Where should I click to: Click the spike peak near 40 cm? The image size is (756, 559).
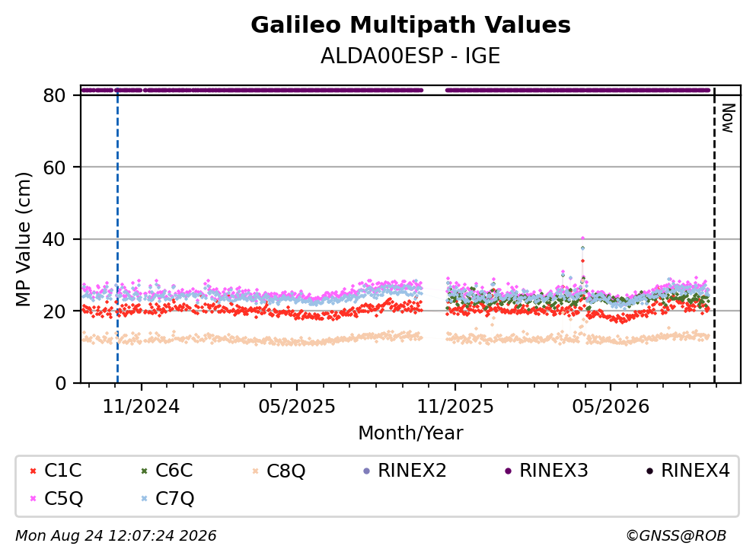tap(582, 238)
